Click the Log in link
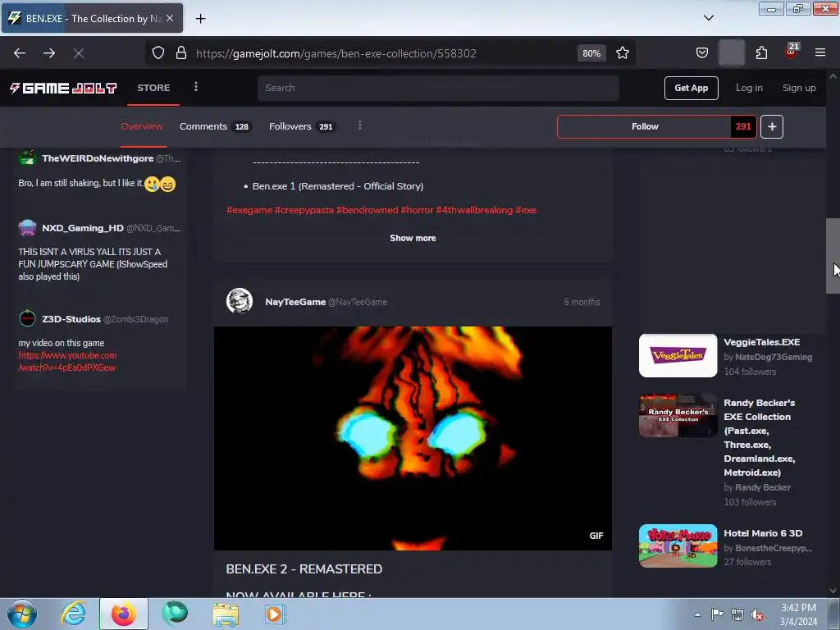Image resolution: width=840 pixels, height=630 pixels. [x=749, y=88]
